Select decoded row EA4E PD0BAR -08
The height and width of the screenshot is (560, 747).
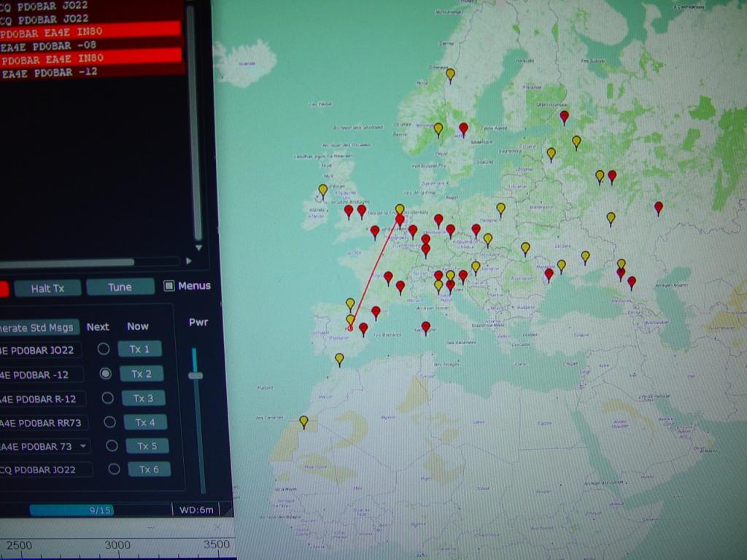coord(90,46)
